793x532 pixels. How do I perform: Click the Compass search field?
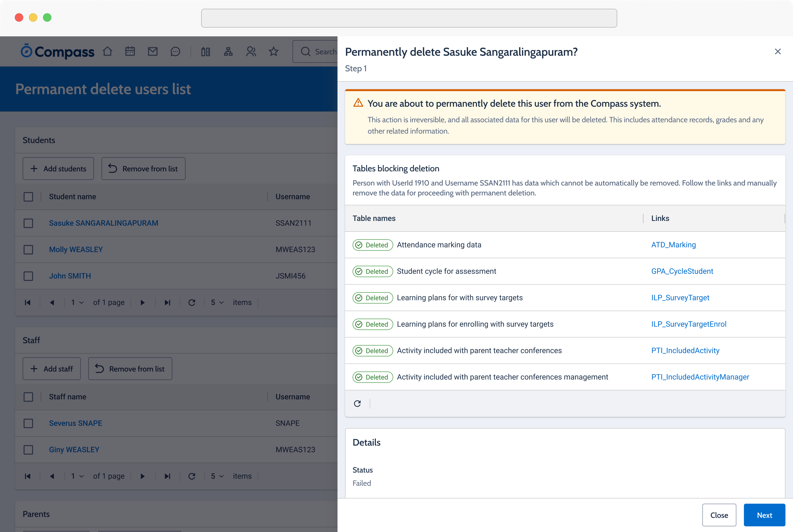coord(315,52)
